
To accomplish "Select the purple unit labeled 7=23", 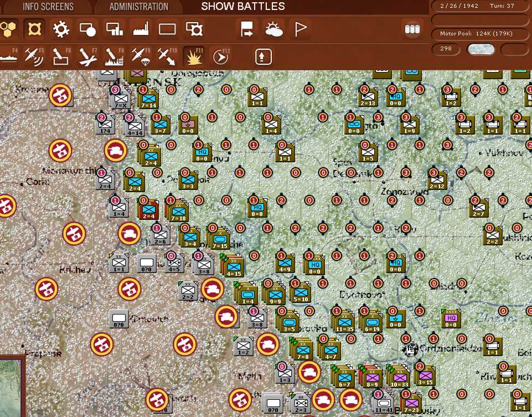I will coord(411,403).
